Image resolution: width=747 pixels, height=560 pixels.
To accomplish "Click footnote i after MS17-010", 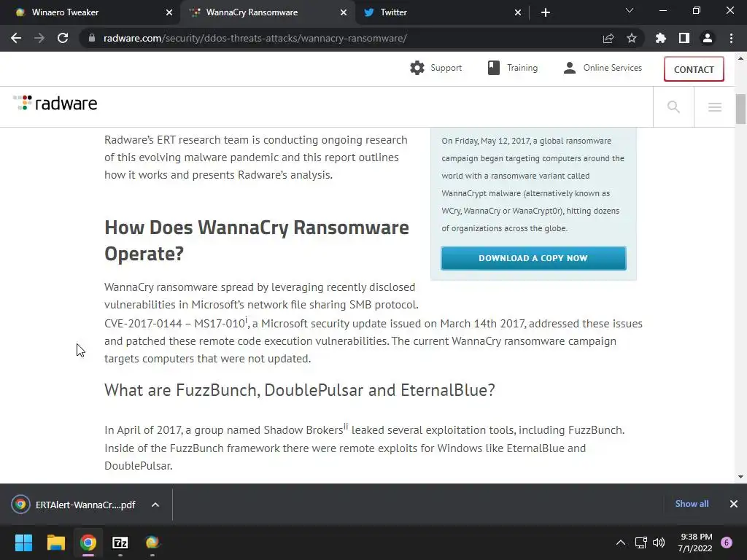I will click(x=247, y=319).
